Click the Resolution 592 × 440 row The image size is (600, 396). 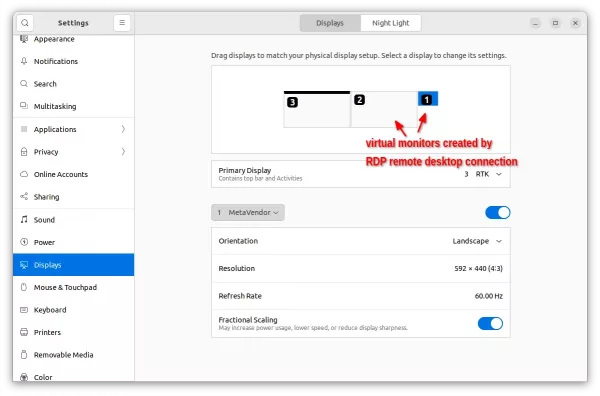click(x=360, y=269)
